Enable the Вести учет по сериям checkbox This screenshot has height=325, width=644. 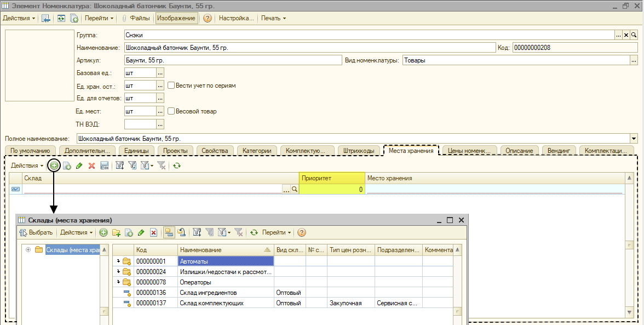[x=171, y=85]
